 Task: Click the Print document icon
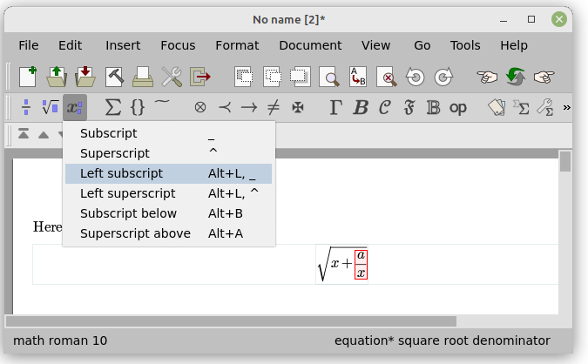click(x=143, y=77)
